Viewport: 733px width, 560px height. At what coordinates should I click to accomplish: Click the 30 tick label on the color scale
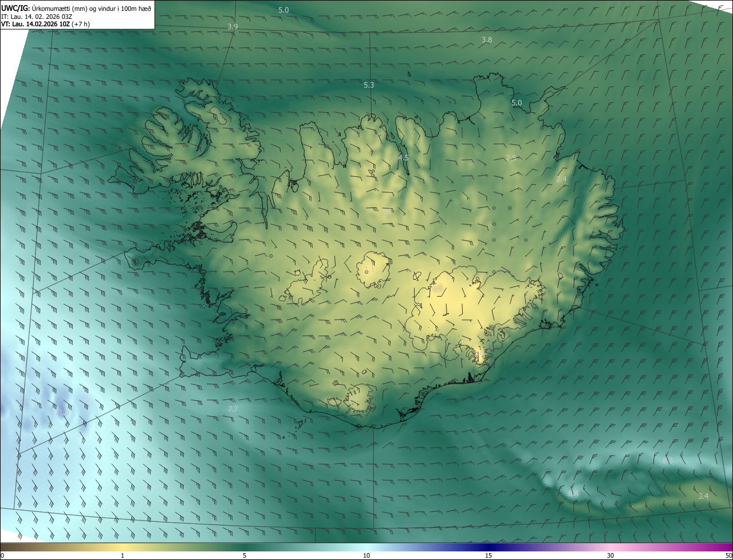click(x=610, y=555)
